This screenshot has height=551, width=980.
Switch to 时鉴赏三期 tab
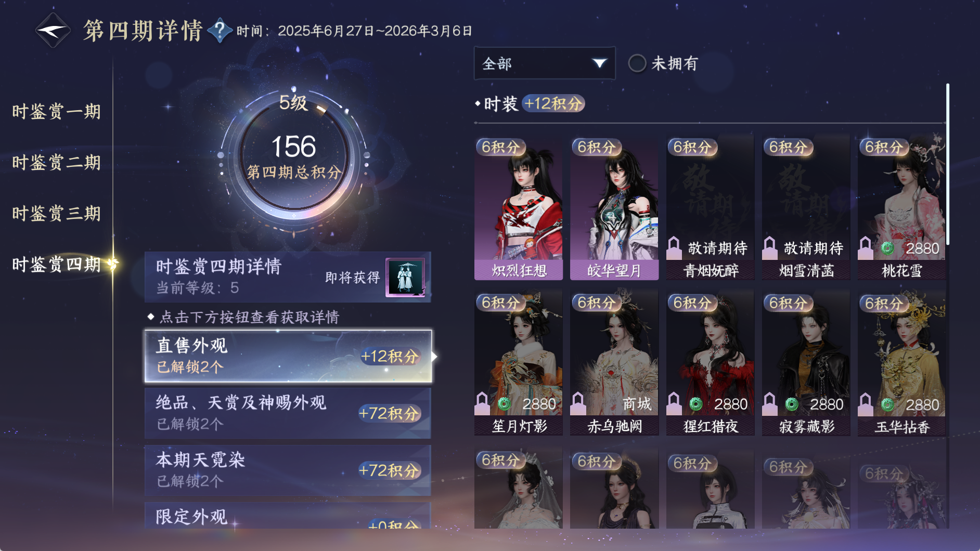pyautogui.click(x=56, y=213)
